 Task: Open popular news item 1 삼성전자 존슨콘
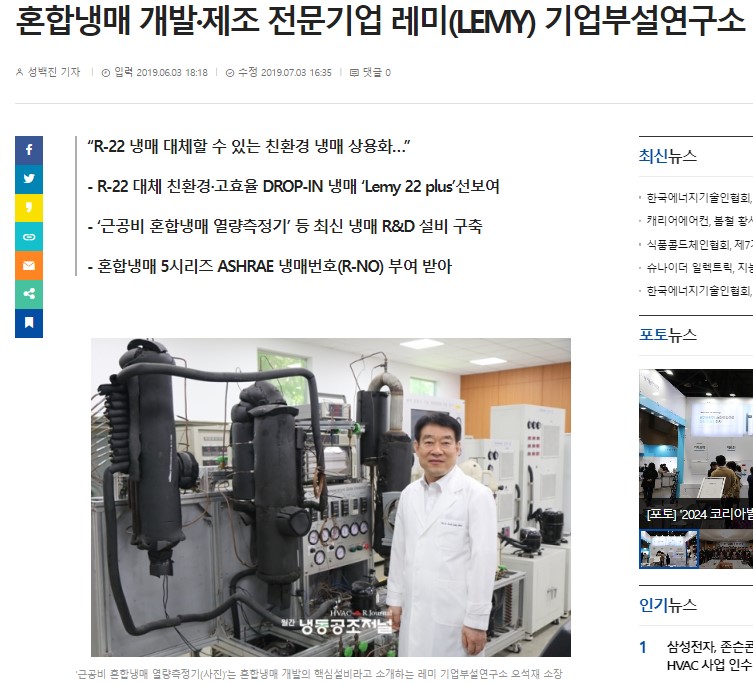coord(709,656)
